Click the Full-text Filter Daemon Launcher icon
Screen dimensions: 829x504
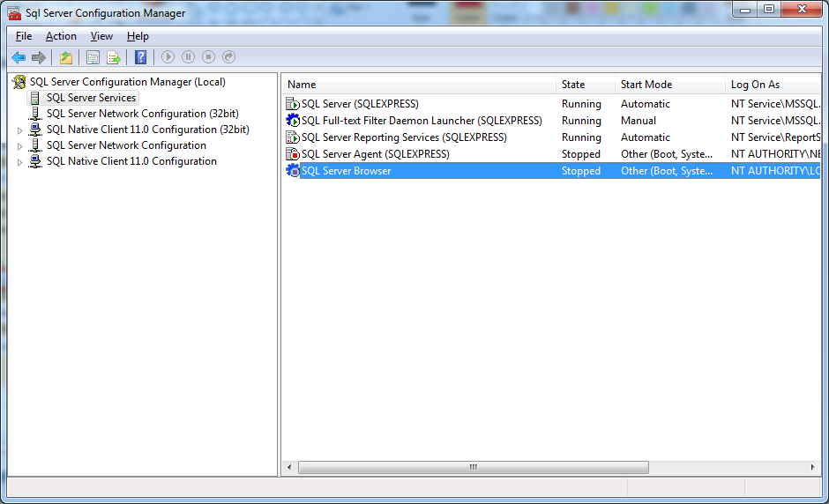[293, 121]
